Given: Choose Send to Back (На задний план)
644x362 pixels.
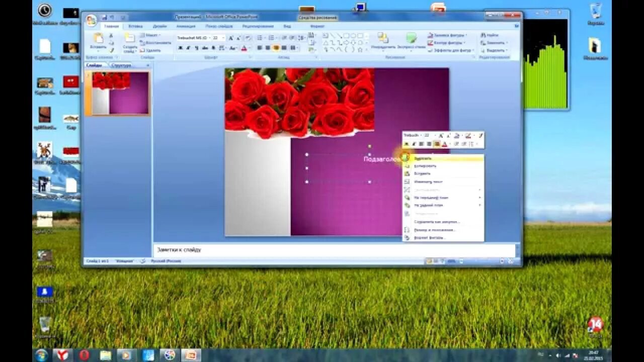Looking at the screenshot, I should point(443,205).
